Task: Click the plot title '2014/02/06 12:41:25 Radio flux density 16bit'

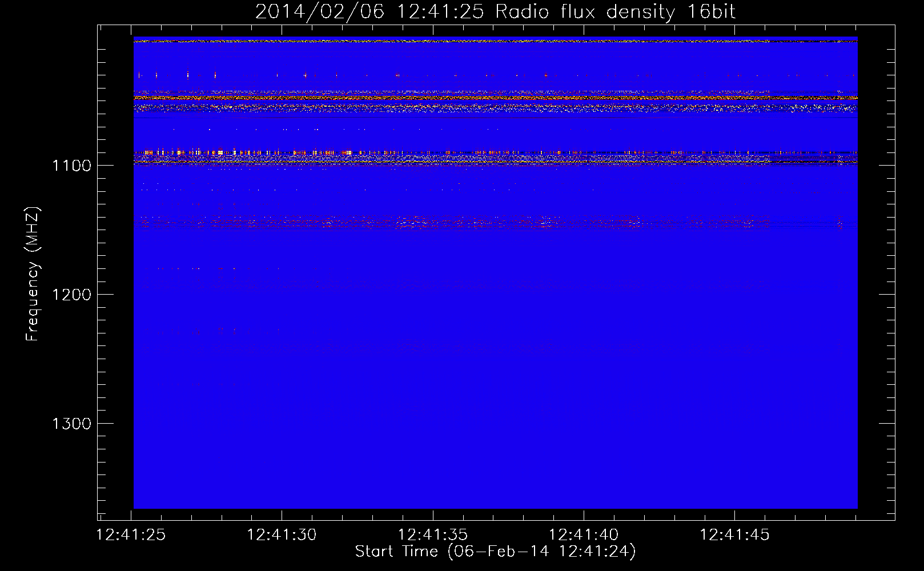Action: click(x=495, y=12)
